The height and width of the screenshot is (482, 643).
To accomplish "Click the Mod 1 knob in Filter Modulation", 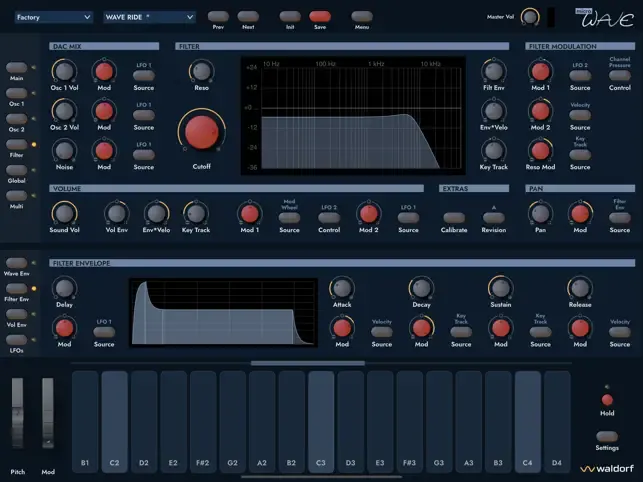I will tap(540, 71).
